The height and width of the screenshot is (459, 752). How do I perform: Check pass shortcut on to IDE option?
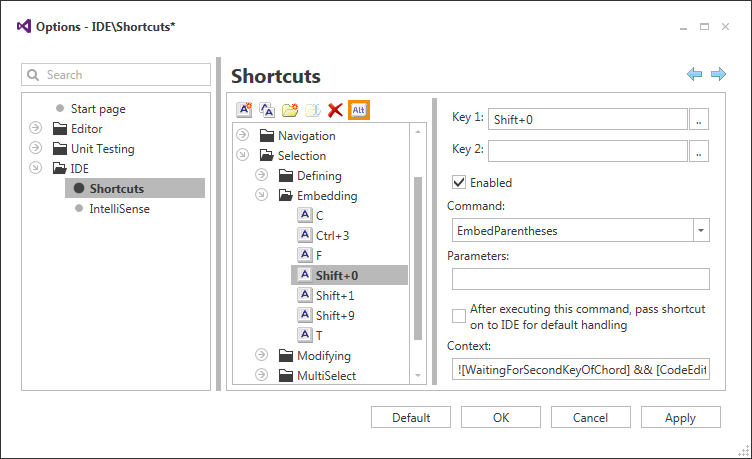(460, 316)
